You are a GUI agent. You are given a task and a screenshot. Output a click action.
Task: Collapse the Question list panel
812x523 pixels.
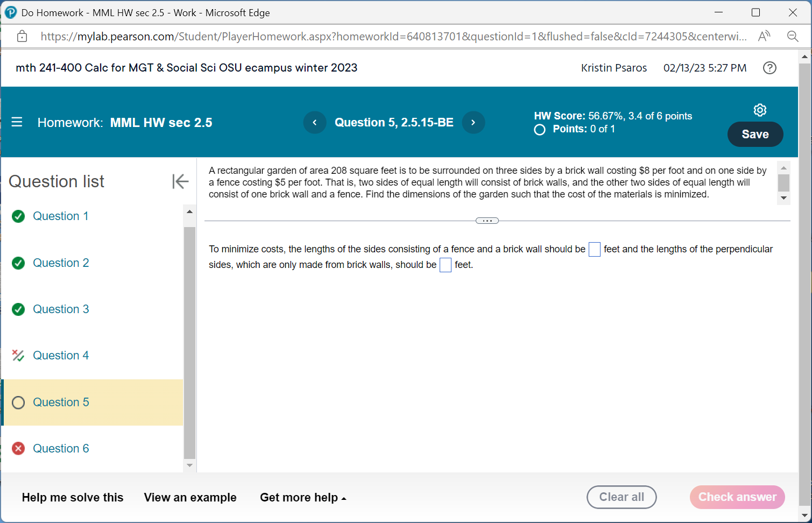[180, 181]
